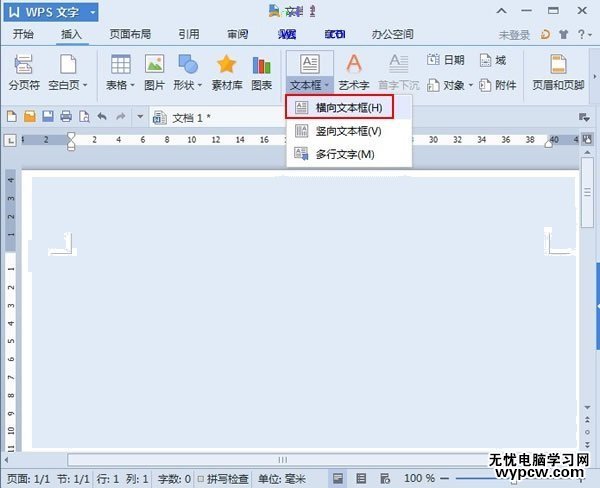This screenshot has height=488, width=600.
Task: Expand the 空白页 dropdown arrow
Action: click(x=85, y=85)
